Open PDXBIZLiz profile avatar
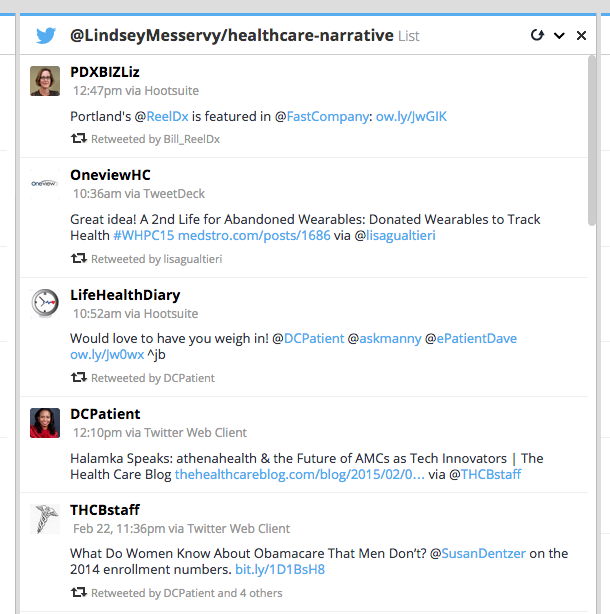Viewport: 610px width, 614px height. click(x=45, y=81)
